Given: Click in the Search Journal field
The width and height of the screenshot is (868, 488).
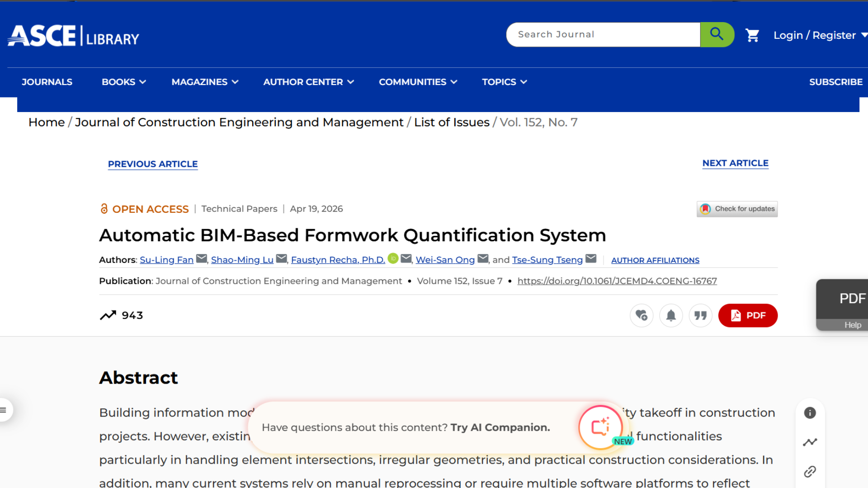Looking at the screenshot, I should [603, 34].
